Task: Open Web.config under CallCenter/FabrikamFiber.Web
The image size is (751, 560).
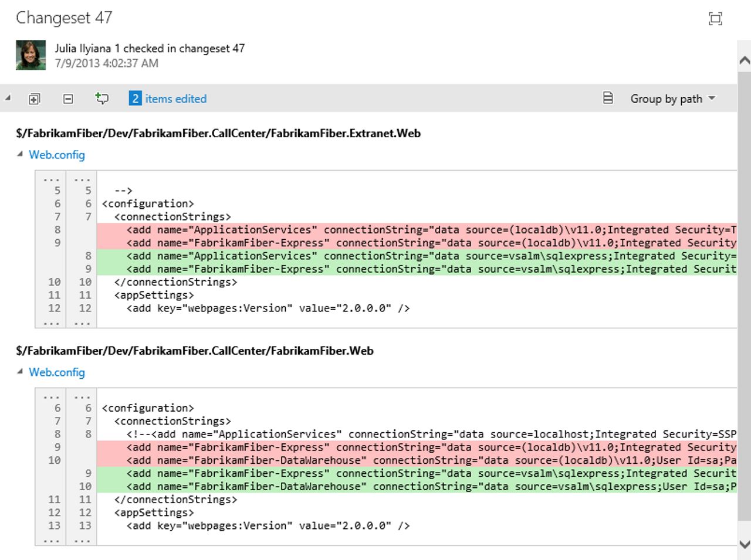Action: coord(57,372)
